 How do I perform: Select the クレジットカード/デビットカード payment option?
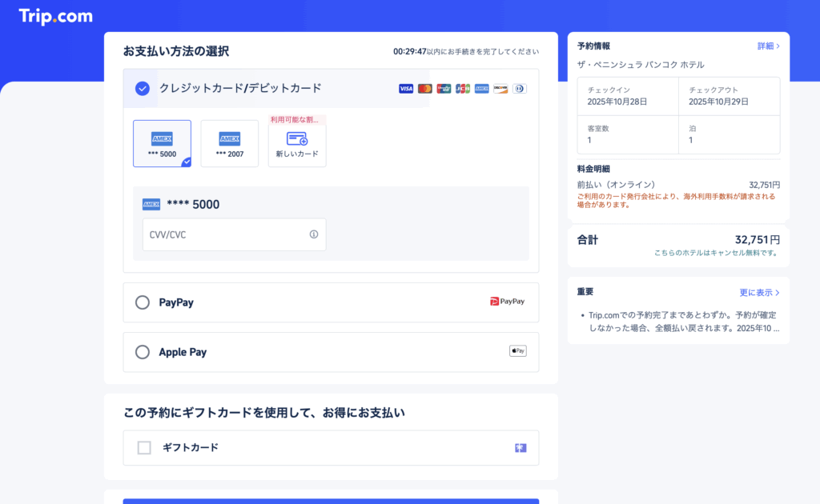[143, 89]
